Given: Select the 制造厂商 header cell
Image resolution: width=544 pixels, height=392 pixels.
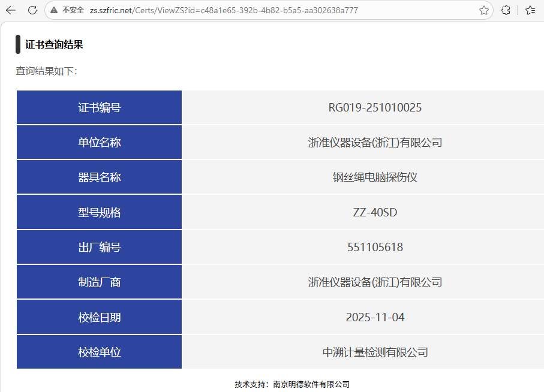Looking at the screenshot, I should click(x=99, y=282).
